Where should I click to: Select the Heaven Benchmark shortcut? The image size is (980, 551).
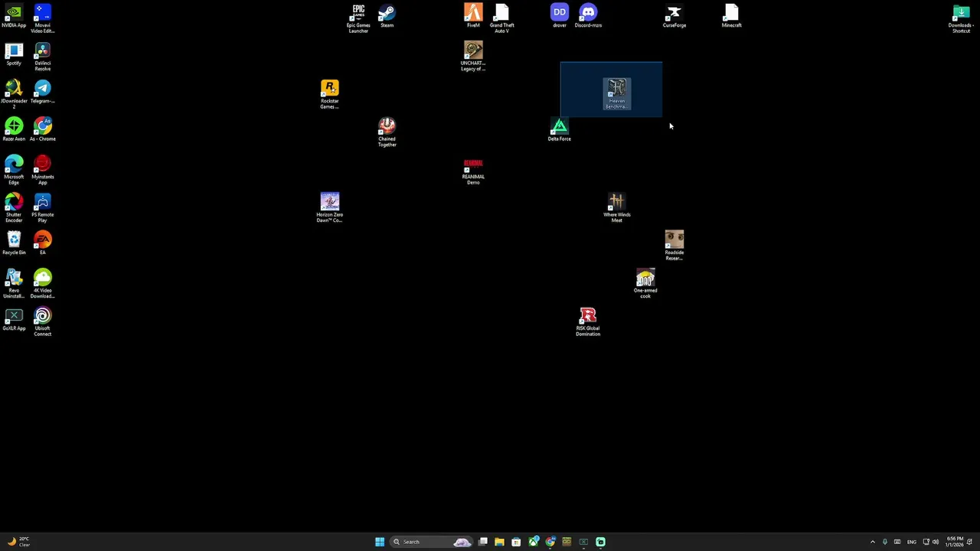(617, 95)
